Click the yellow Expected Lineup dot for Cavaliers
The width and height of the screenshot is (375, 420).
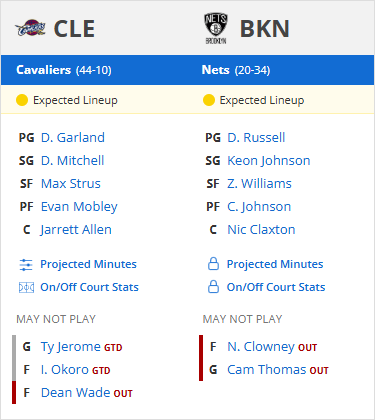coord(22,100)
